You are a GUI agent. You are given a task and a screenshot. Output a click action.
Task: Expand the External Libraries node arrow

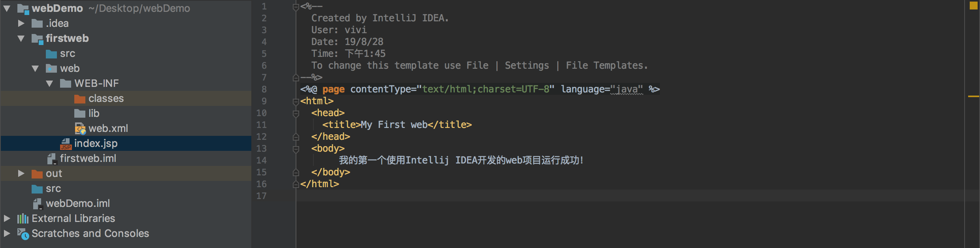[7, 218]
